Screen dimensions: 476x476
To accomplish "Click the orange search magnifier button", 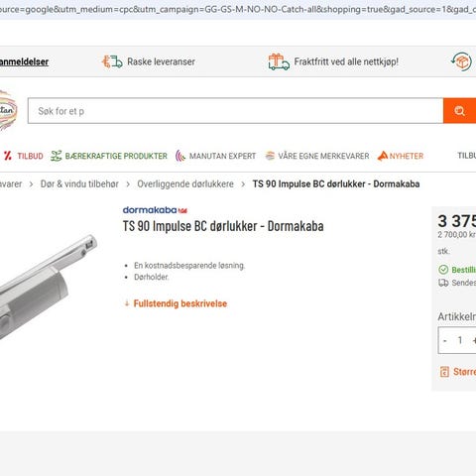I will 459,111.
